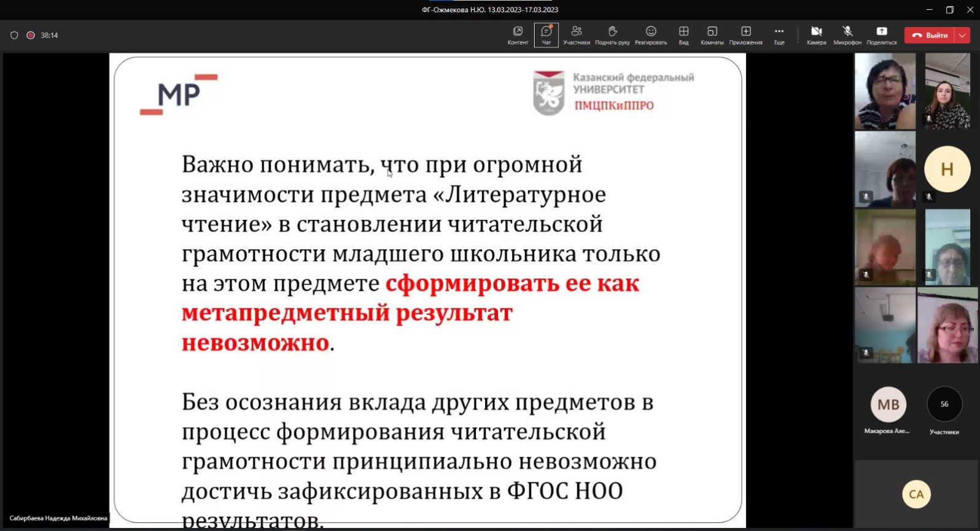Turn on the Камера
The image size is (980, 531).
point(816,35)
